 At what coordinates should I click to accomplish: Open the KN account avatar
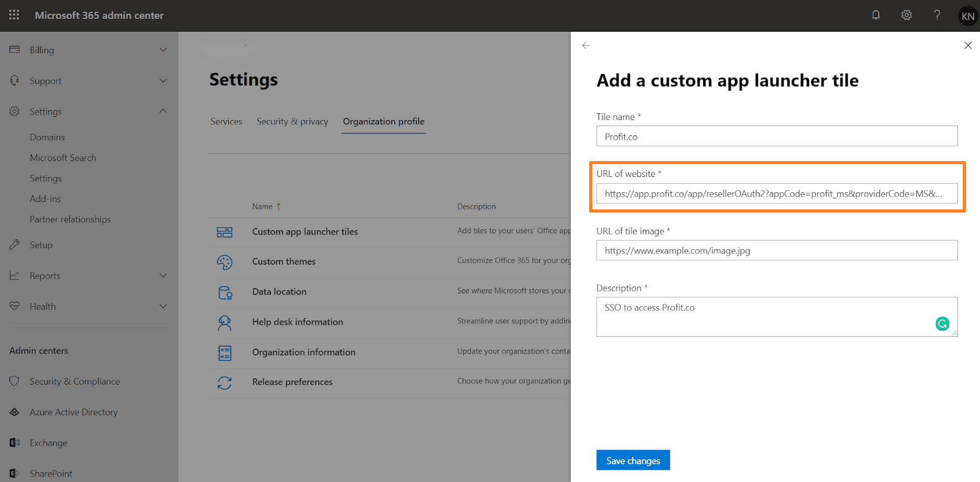pos(968,16)
